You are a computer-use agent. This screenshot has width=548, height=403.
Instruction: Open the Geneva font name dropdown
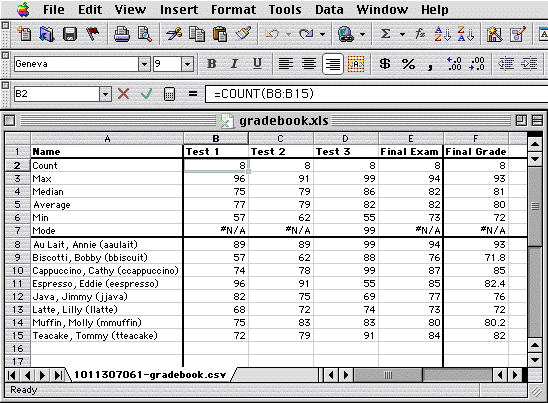[x=144, y=64]
